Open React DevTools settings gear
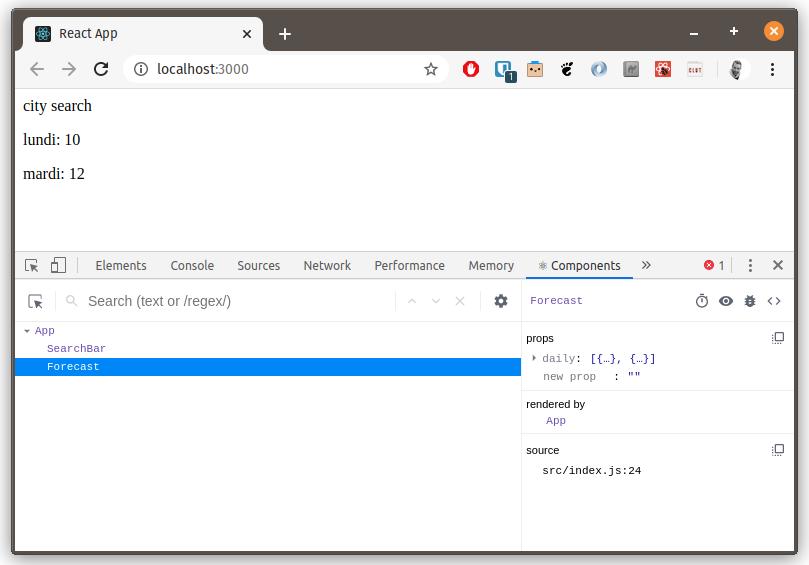The height and width of the screenshot is (565, 809). click(501, 301)
